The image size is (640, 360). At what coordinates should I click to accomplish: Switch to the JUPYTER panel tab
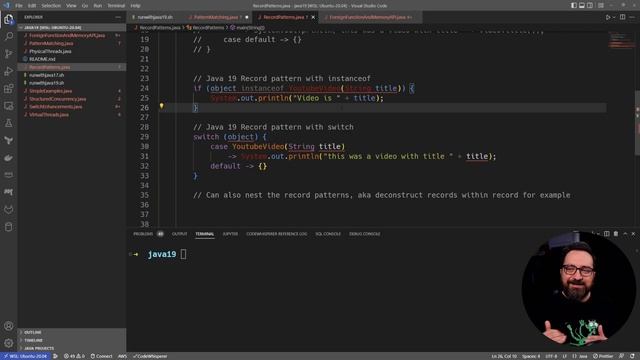pos(230,234)
